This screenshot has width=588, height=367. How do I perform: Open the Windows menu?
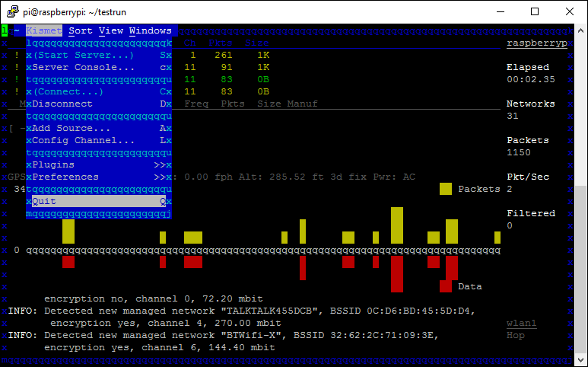pyautogui.click(x=151, y=30)
